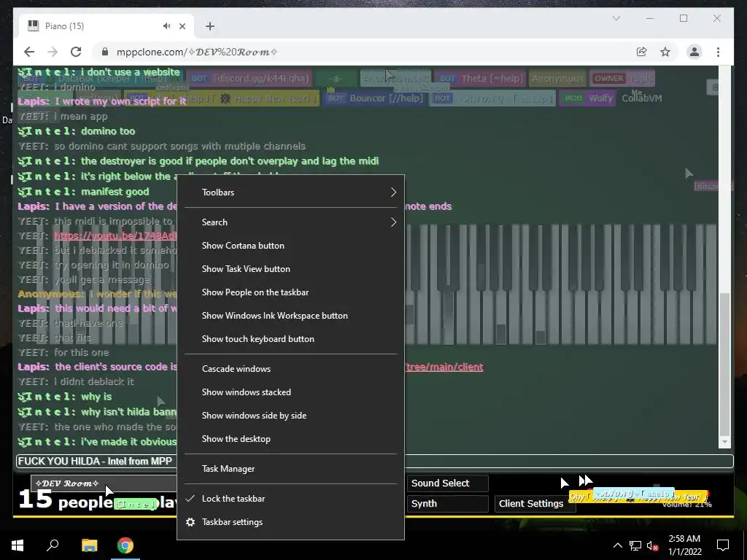This screenshot has height=560, width=747.
Task: Open Client Settings
Action: [x=535, y=504]
